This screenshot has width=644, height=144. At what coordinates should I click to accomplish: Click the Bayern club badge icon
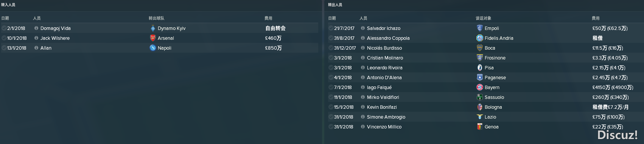click(x=480, y=87)
